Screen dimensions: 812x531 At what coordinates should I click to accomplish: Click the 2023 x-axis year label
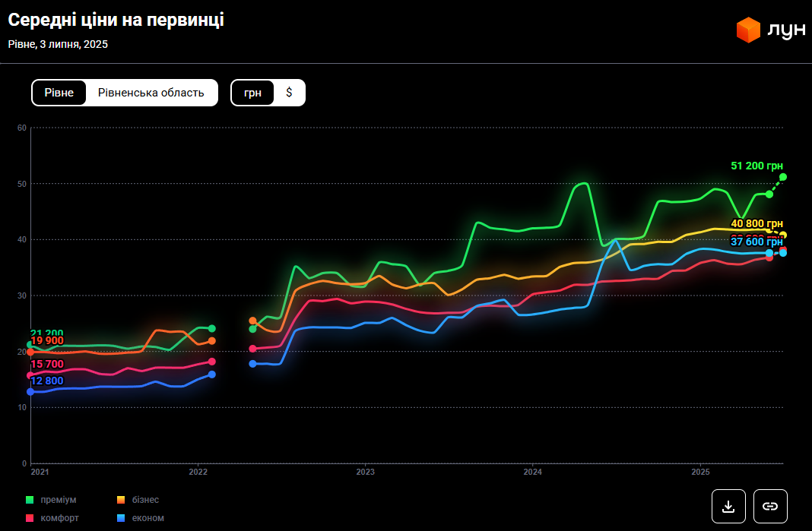point(365,473)
